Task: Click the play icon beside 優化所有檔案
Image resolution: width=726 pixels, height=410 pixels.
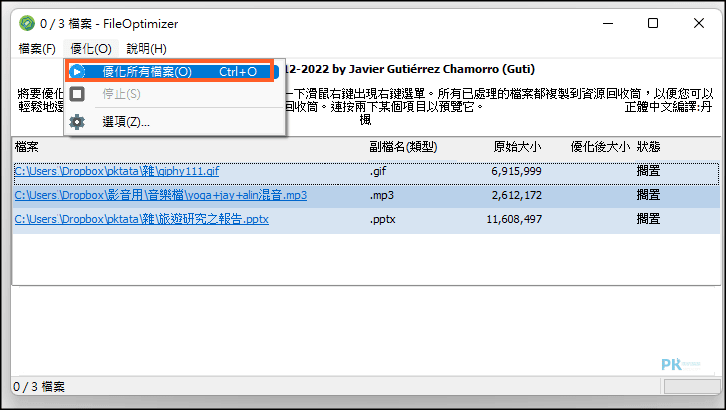Action: [77, 72]
